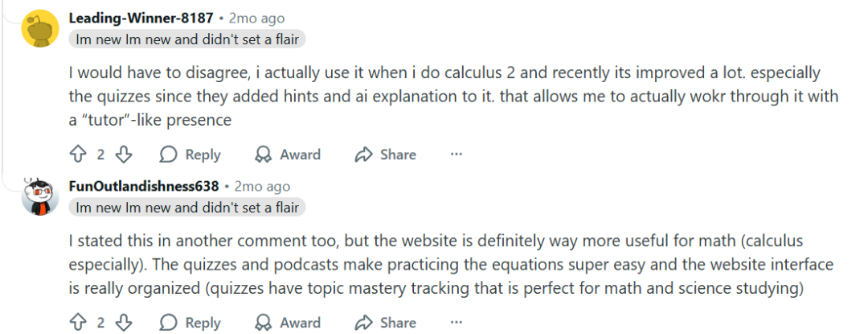Click the 2mo ago timestamp on Leading-Winner-8187's comment
Viewport: 868px width, 334px height.
tap(256, 18)
